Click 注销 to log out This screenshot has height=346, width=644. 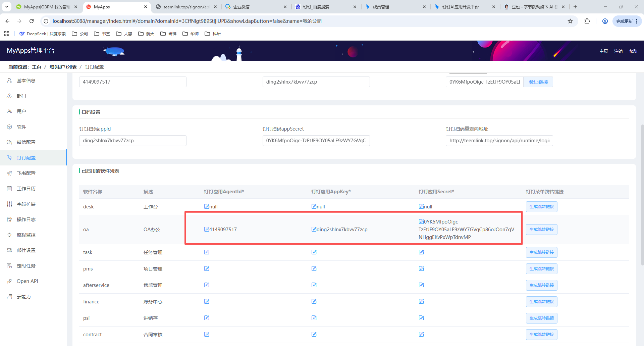click(619, 51)
